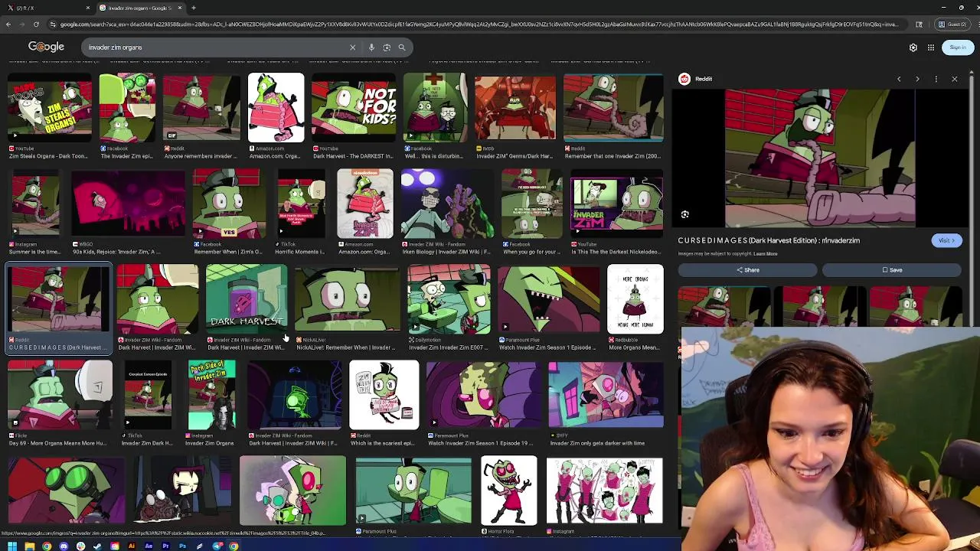Open the Guest profile menu
The width and height of the screenshot is (980, 551).
pos(952,24)
